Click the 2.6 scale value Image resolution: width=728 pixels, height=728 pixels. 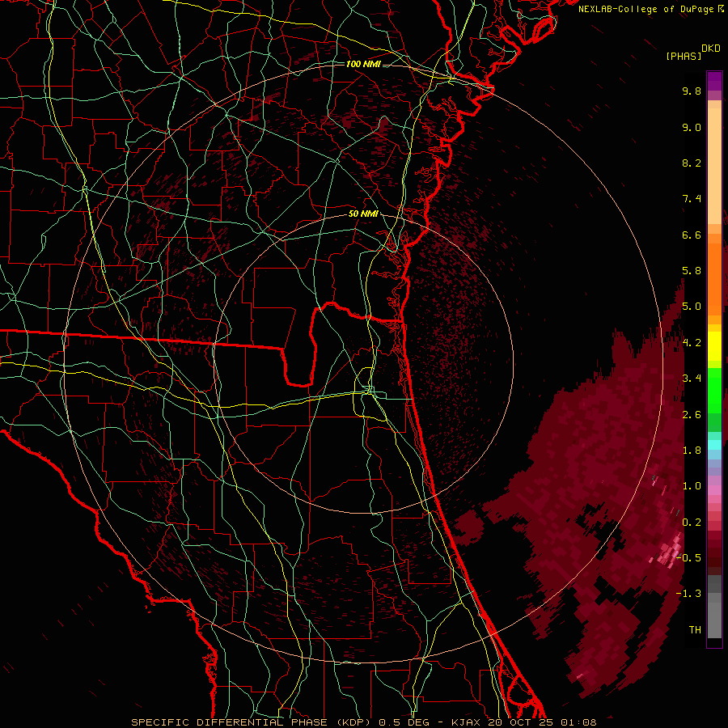(692, 415)
